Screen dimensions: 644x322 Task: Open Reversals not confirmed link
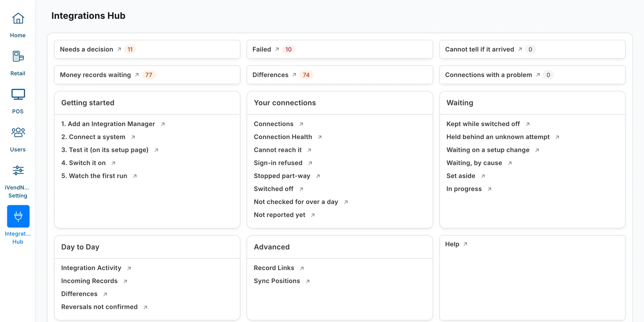click(x=99, y=307)
